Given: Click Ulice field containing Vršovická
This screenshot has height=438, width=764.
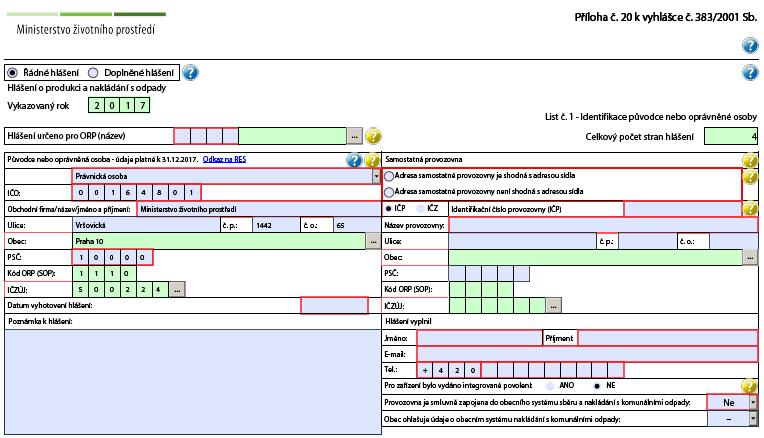Looking at the screenshot, I should [x=146, y=225].
